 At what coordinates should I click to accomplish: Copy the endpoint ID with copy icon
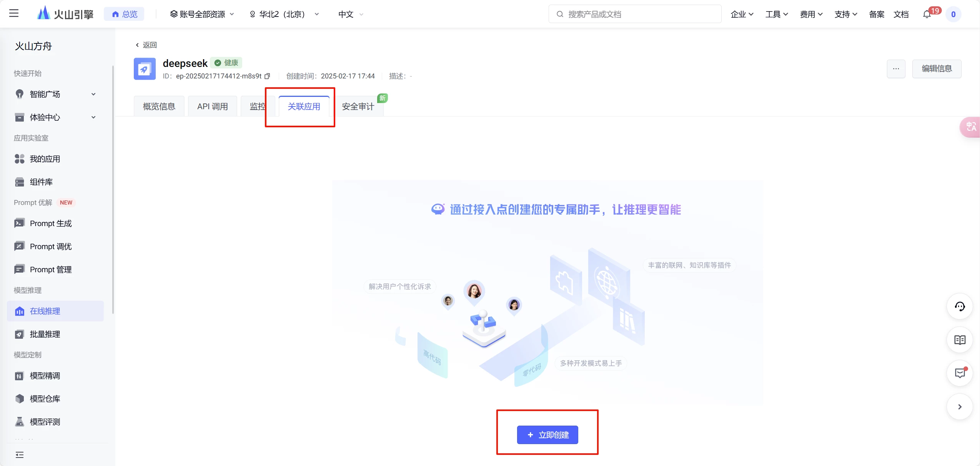pyautogui.click(x=267, y=76)
